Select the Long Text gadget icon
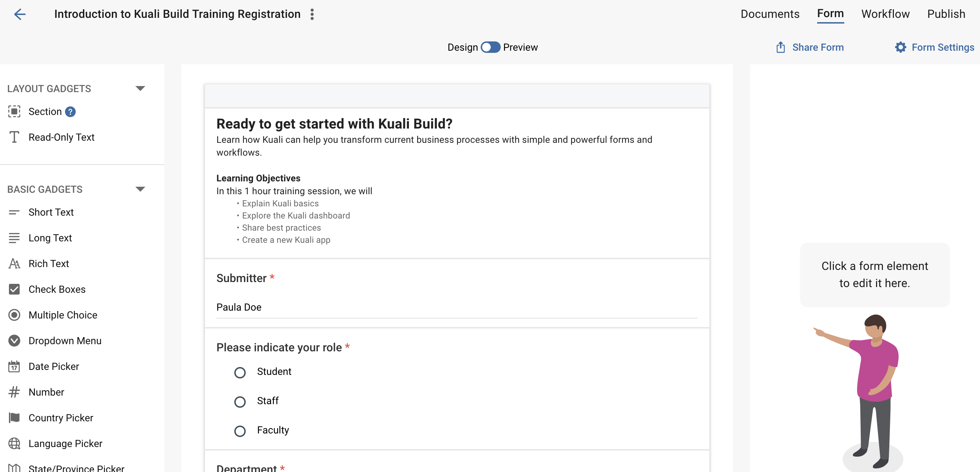The height and width of the screenshot is (472, 980). [14, 238]
